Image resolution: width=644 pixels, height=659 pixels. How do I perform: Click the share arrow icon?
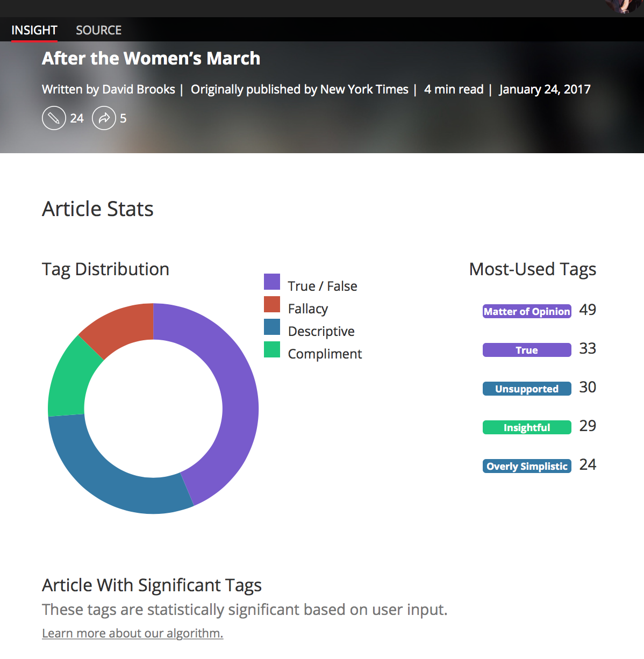104,118
